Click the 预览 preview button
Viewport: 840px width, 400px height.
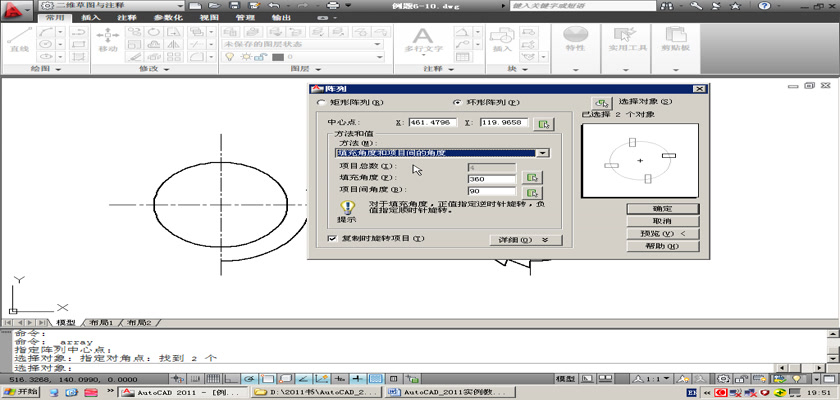[663, 233]
